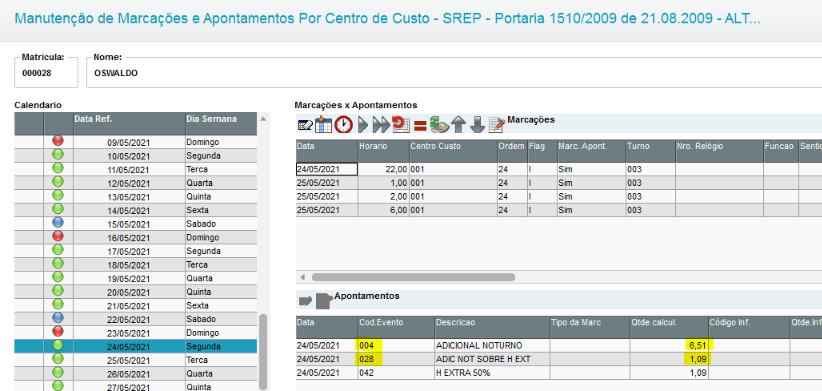822x391 pixels.
Task: Select calendar row 10/05/2021 Segunda
Action: [136, 156]
